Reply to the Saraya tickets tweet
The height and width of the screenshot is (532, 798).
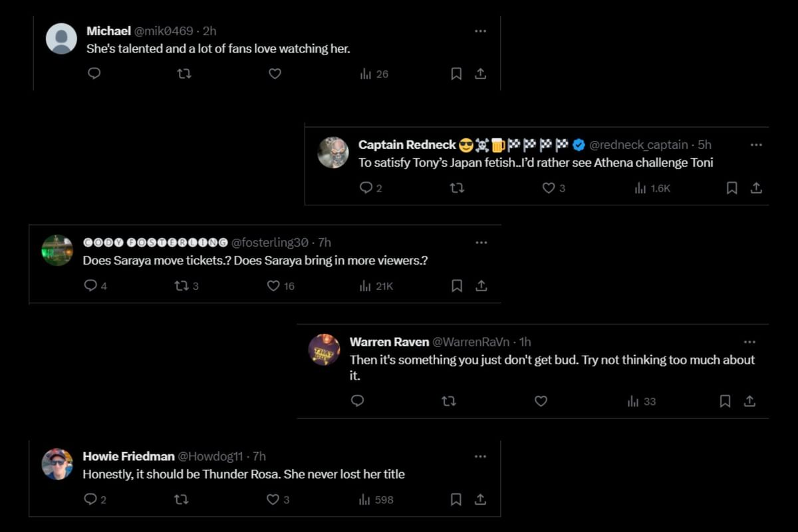(x=90, y=286)
